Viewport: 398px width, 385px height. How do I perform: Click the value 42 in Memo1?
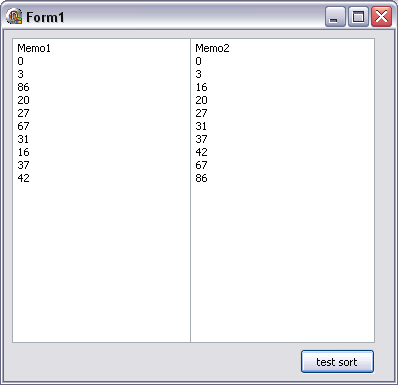point(23,178)
